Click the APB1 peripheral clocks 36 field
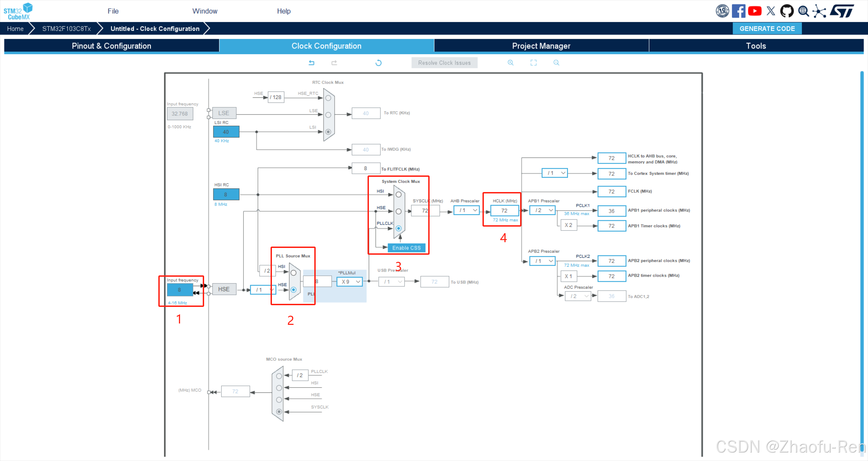Screen dimensions: 868x461 point(612,211)
